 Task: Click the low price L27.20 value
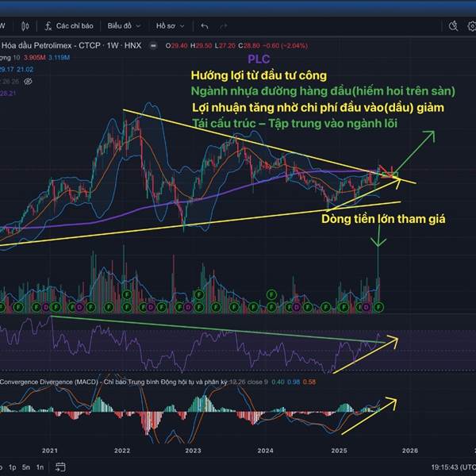click(225, 46)
